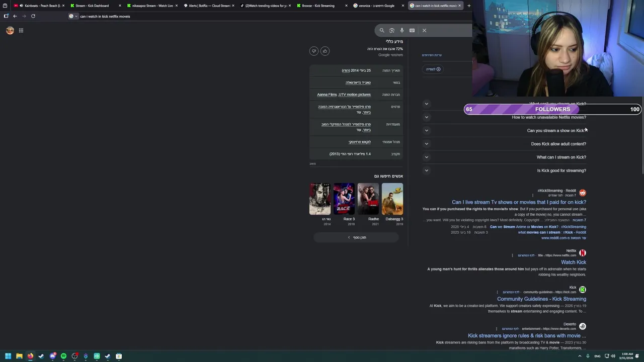Open the Netflix 'Watch Kick' result

click(x=574, y=262)
